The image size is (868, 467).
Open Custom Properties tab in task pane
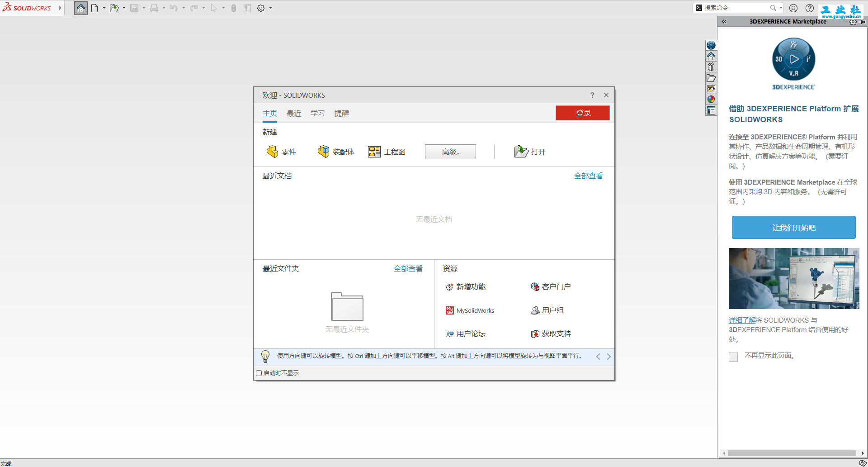[x=711, y=110]
